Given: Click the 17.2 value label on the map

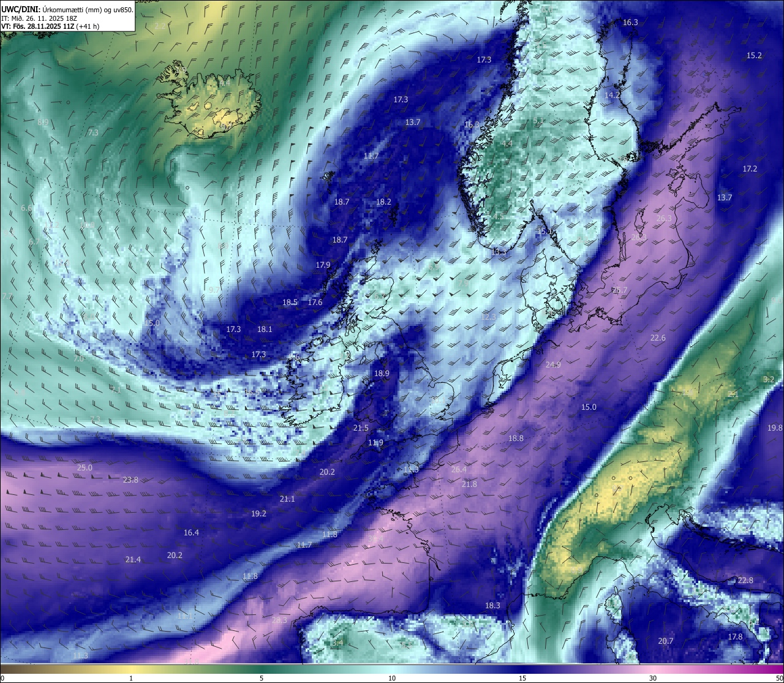Looking at the screenshot, I should tap(750, 168).
